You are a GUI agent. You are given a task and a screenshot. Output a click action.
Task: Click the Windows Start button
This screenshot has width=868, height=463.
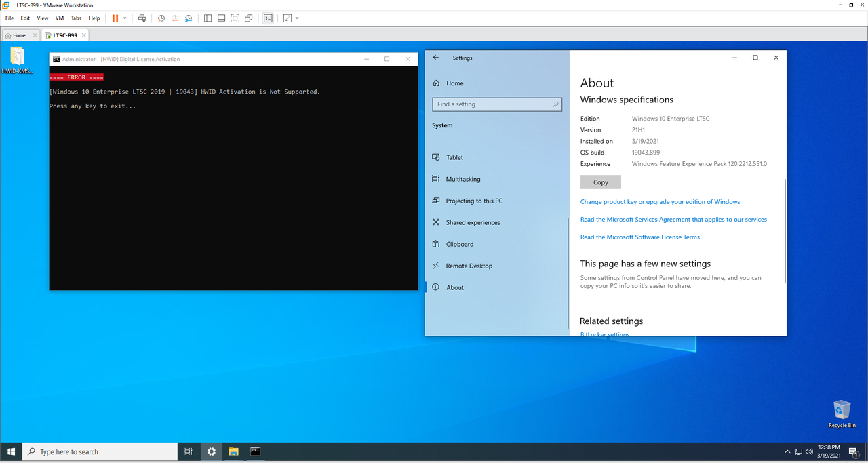pyautogui.click(x=11, y=451)
